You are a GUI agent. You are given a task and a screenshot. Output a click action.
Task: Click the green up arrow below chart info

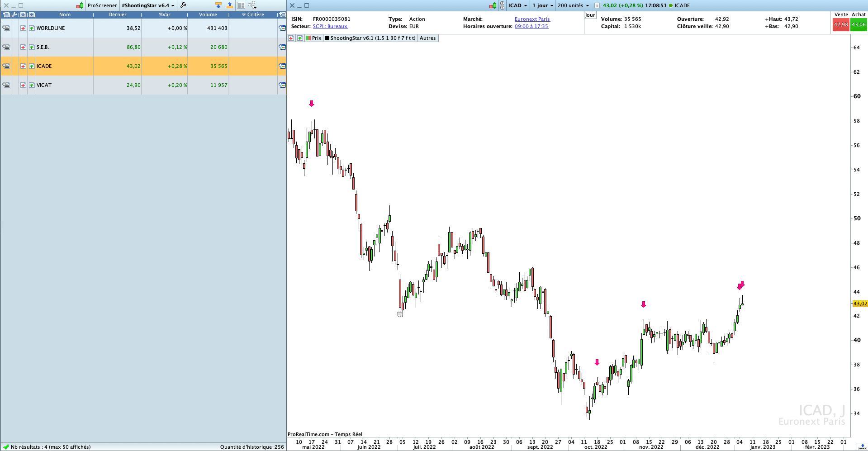tap(300, 38)
